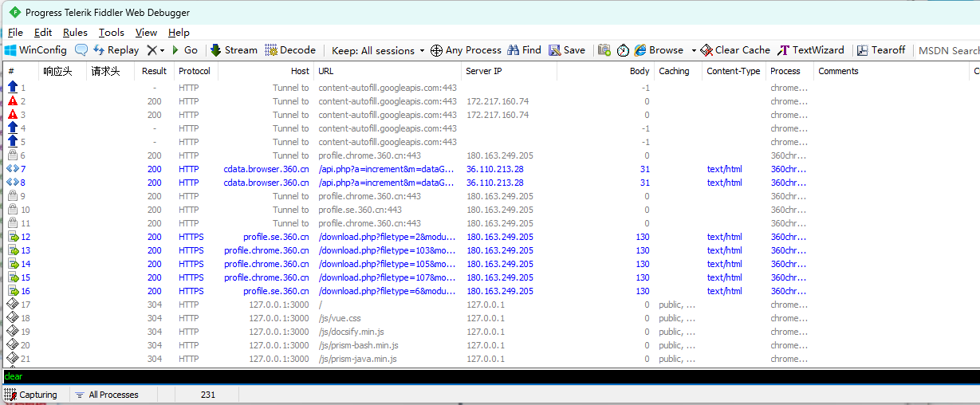Select session 19 cached diamond icon
The image size is (980, 405).
(x=13, y=332)
